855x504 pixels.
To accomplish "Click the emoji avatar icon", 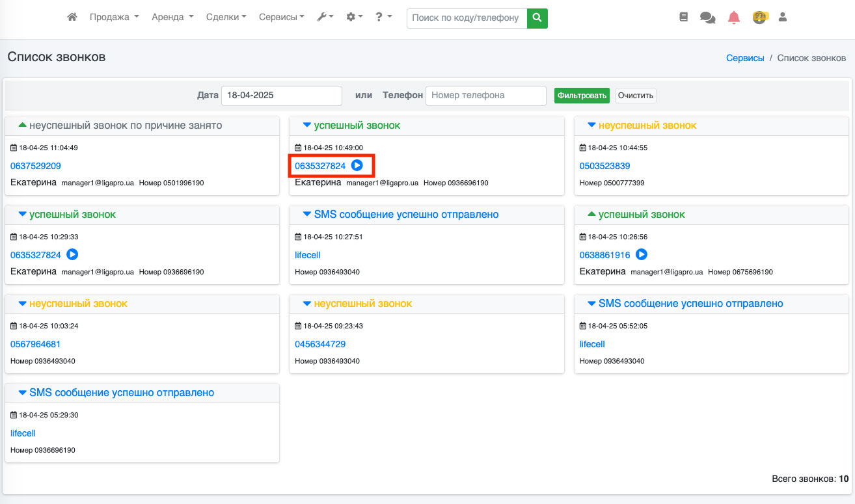I will [x=759, y=18].
